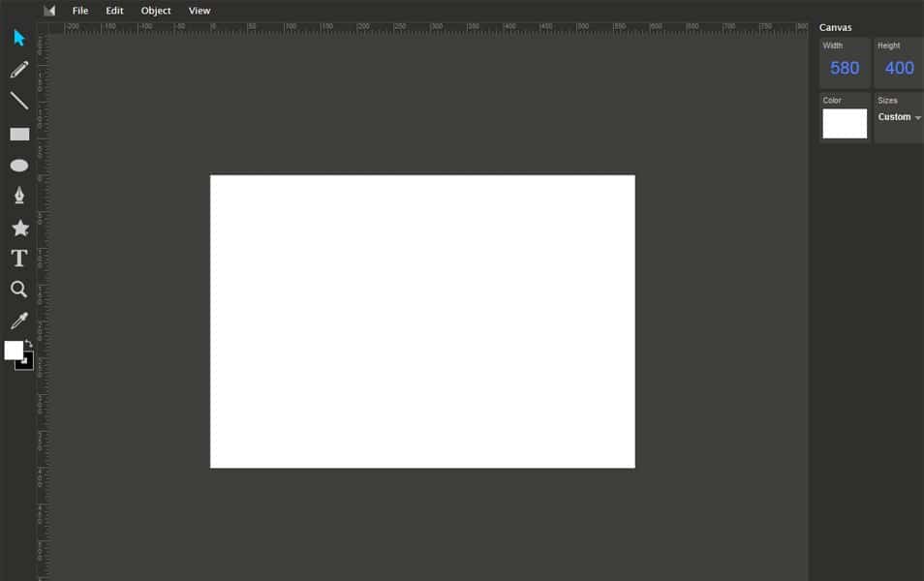
Task: Edit the canvas Height value 400
Action: coord(898,68)
